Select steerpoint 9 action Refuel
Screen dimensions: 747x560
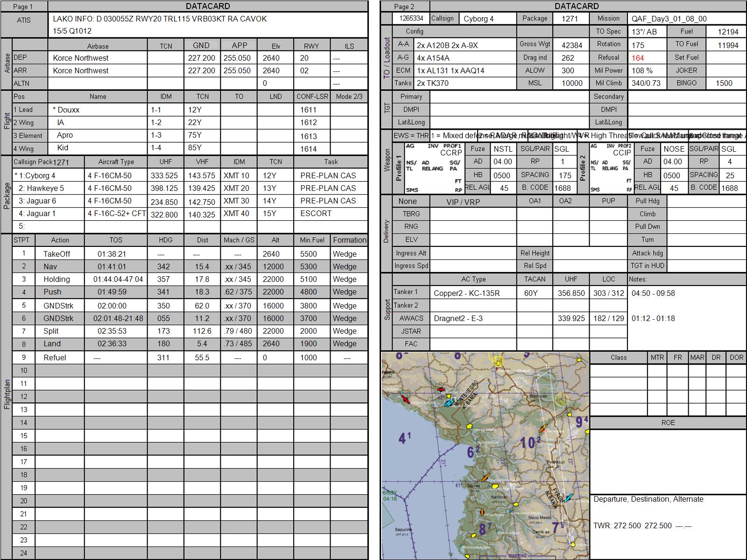pos(55,358)
